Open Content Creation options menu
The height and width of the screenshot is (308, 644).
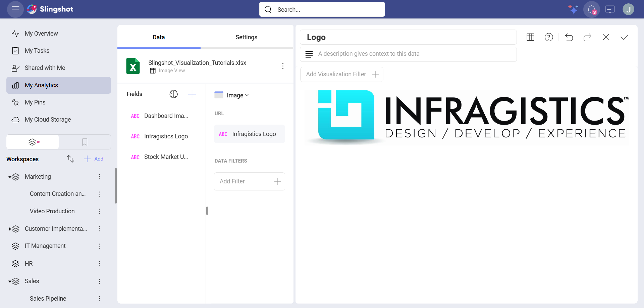[x=99, y=194]
